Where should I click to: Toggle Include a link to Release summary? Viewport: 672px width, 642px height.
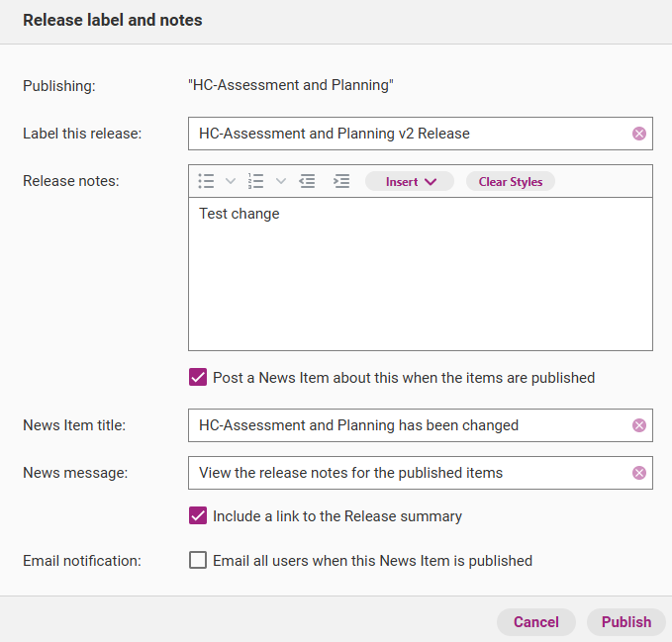pos(198,516)
